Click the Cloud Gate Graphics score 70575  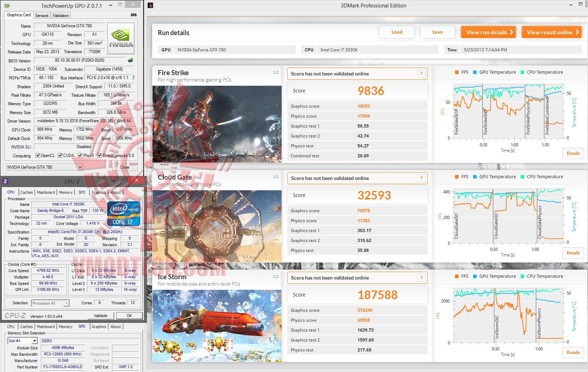[x=364, y=211]
